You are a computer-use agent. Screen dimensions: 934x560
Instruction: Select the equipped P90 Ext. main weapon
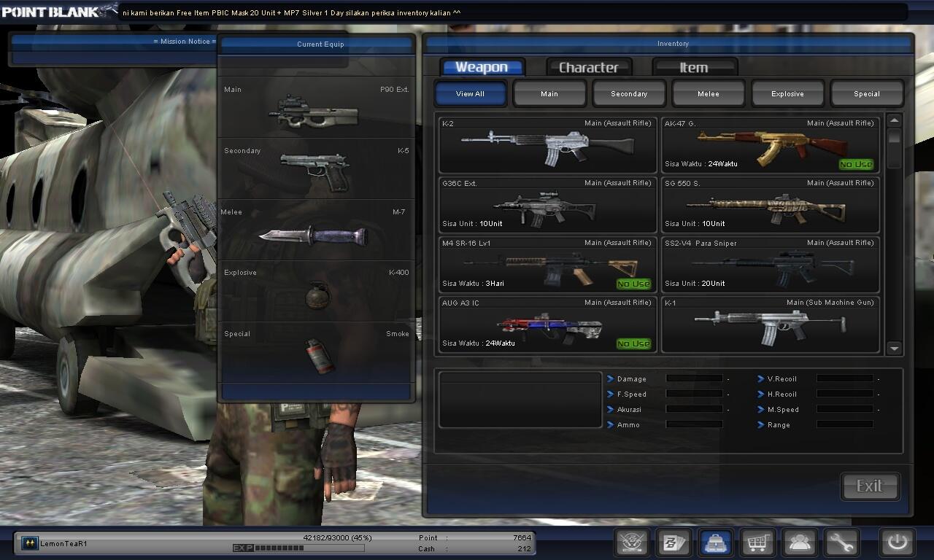tap(317, 107)
